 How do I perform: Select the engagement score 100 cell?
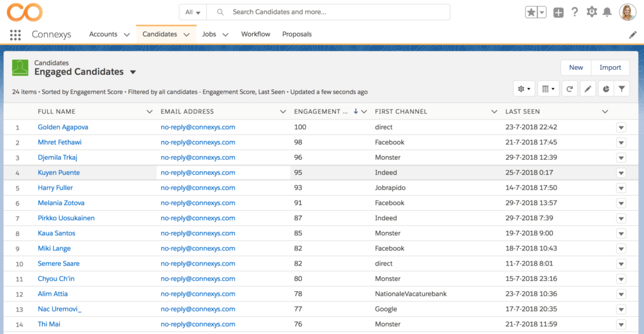point(300,127)
